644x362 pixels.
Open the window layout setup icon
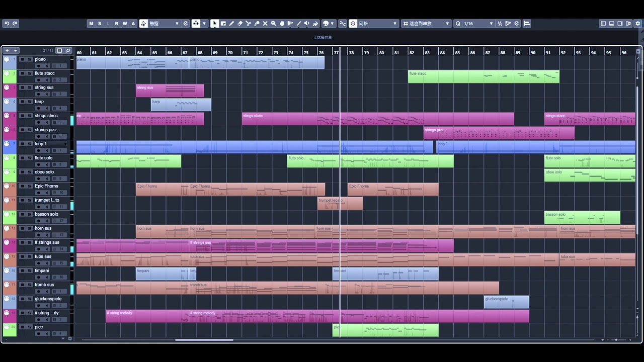click(628, 24)
